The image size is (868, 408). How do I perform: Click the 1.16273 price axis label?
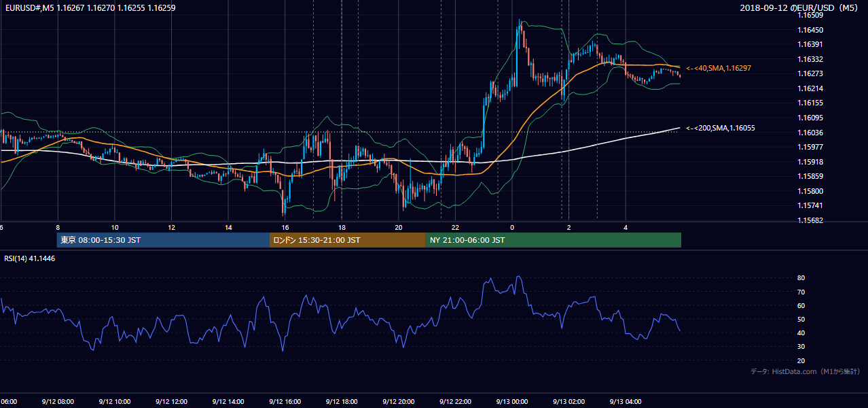tap(810, 73)
